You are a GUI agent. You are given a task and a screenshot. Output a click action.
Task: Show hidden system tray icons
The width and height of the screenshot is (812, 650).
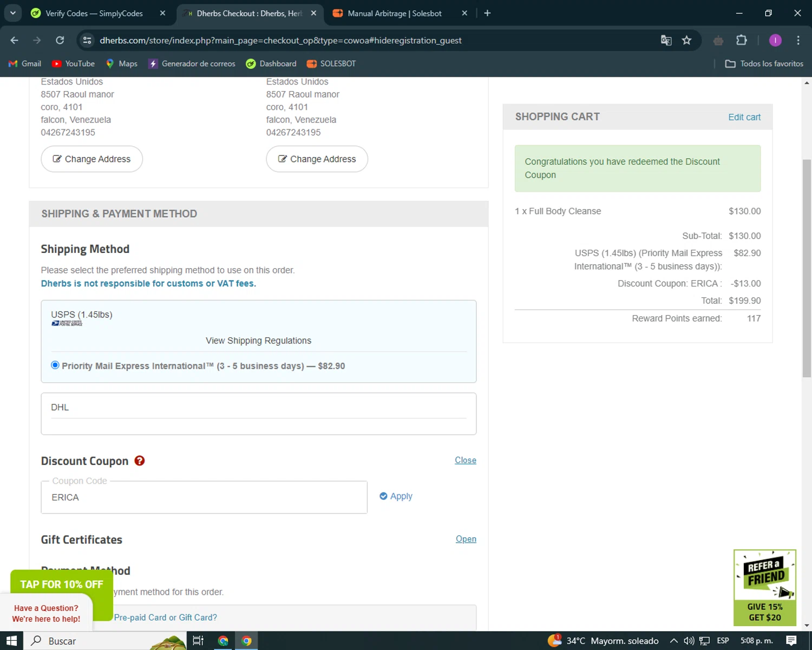[x=673, y=641]
